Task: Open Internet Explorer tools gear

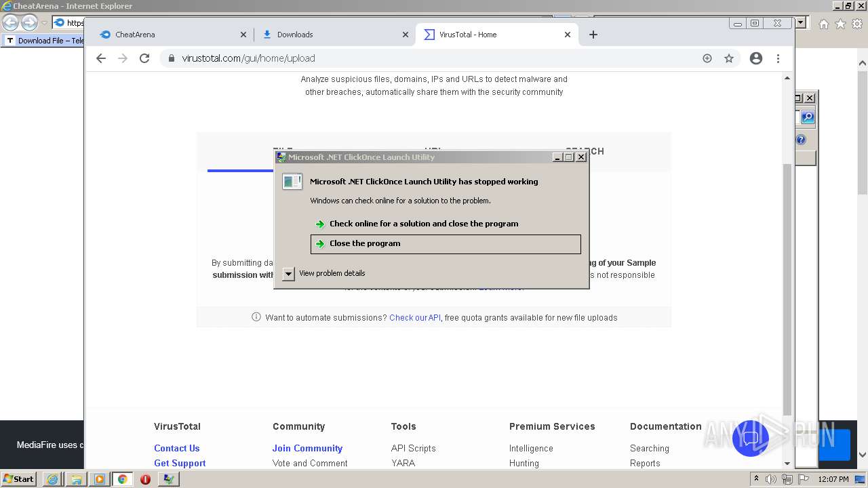Action: [x=856, y=24]
